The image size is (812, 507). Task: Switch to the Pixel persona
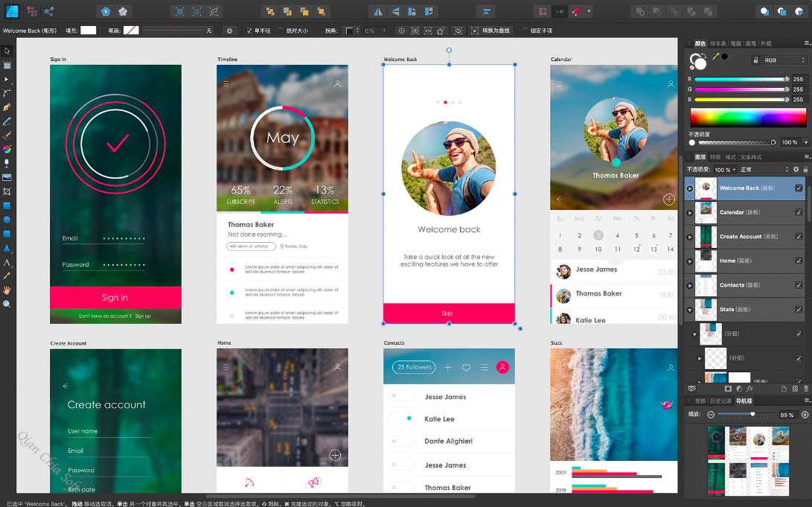click(x=31, y=11)
